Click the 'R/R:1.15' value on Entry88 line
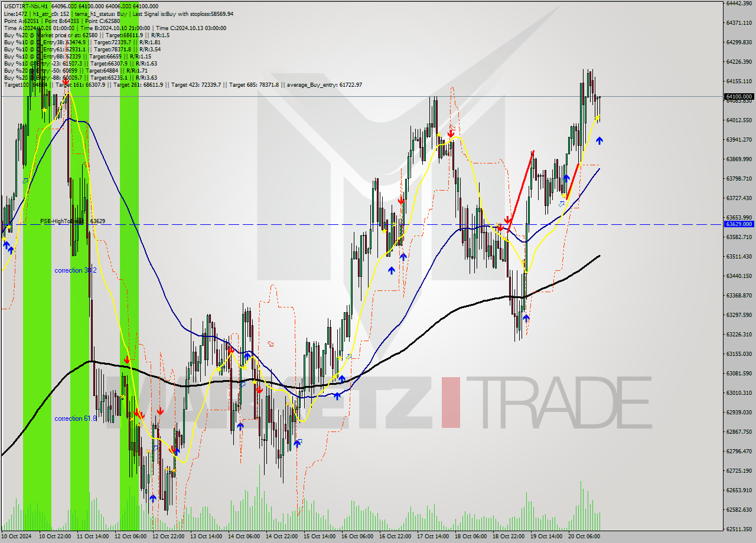Screen dimensions: 756x543 (141, 56)
